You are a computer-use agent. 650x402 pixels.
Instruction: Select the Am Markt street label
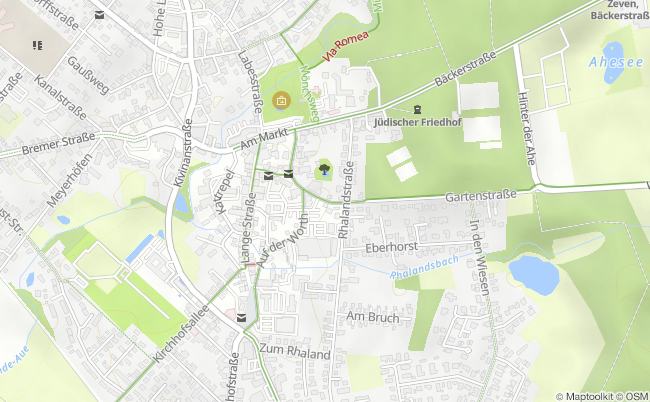[x=264, y=140]
